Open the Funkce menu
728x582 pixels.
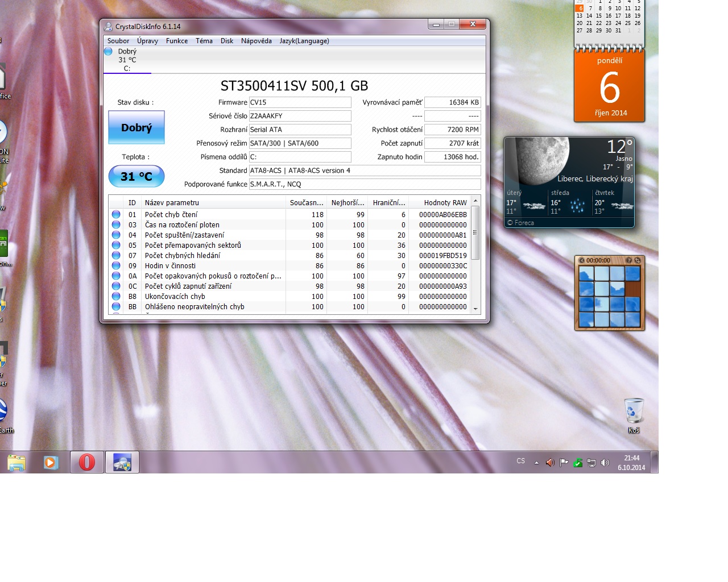(177, 41)
